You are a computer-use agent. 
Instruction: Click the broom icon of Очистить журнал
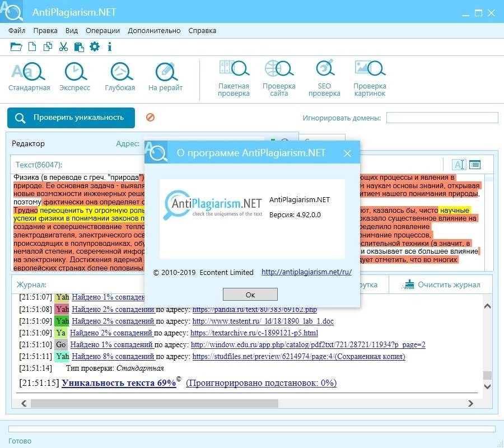(408, 284)
